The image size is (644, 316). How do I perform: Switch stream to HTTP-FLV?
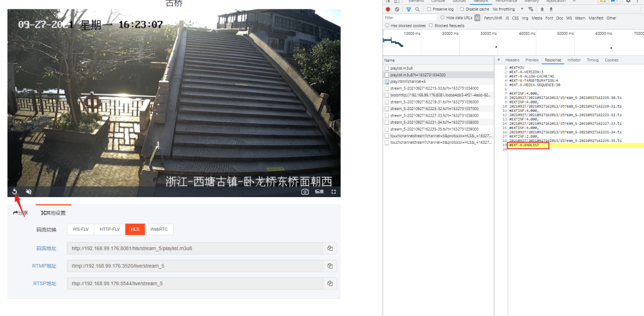click(x=110, y=229)
